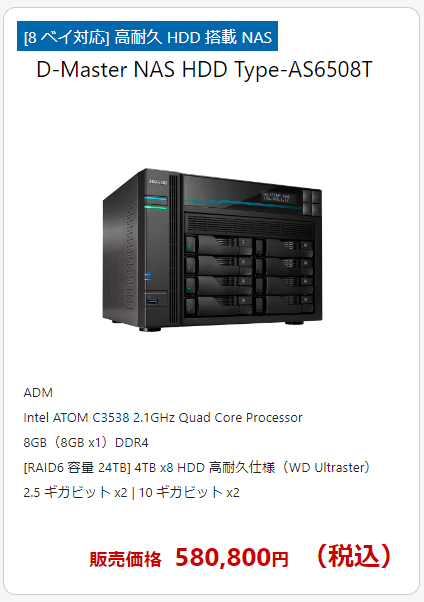Viewport: 424px width, 602px height.
Task: Click the navigation buttons beside the LCD
Action: point(311,203)
